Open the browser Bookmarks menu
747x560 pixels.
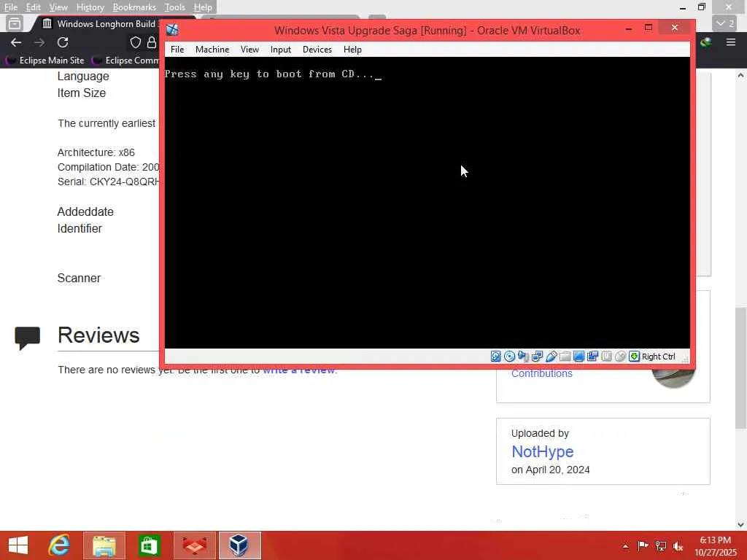click(x=134, y=7)
